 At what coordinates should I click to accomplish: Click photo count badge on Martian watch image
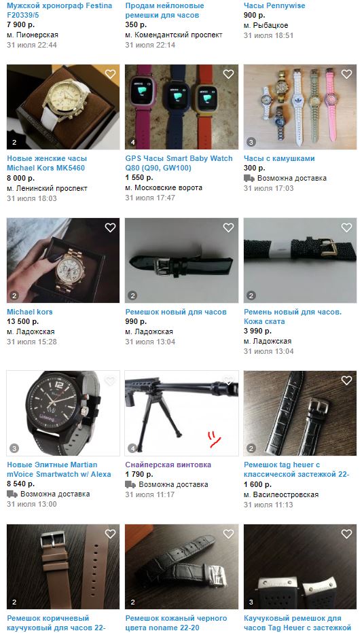click(x=14, y=448)
